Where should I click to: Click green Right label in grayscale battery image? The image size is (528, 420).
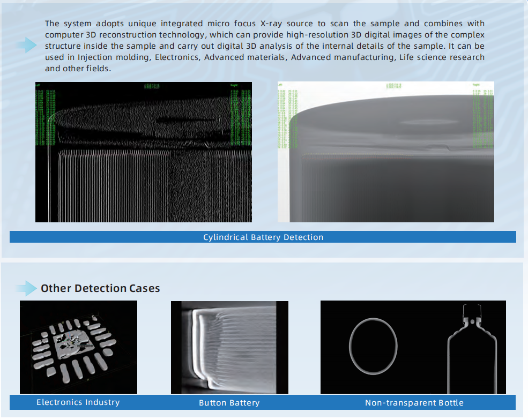[477, 85]
